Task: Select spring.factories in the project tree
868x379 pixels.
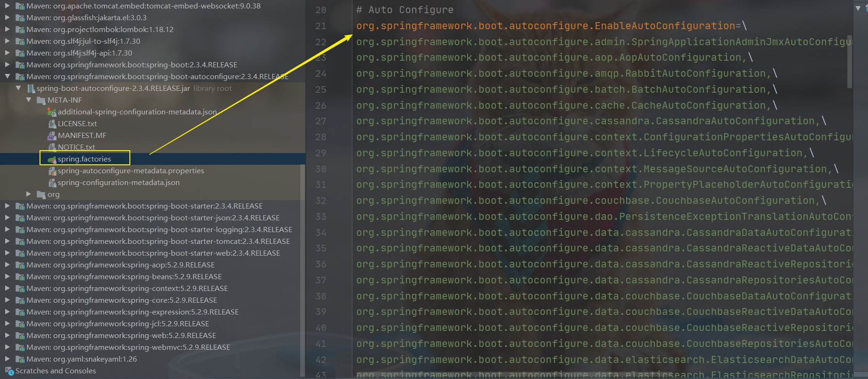Action: tap(84, 159)
